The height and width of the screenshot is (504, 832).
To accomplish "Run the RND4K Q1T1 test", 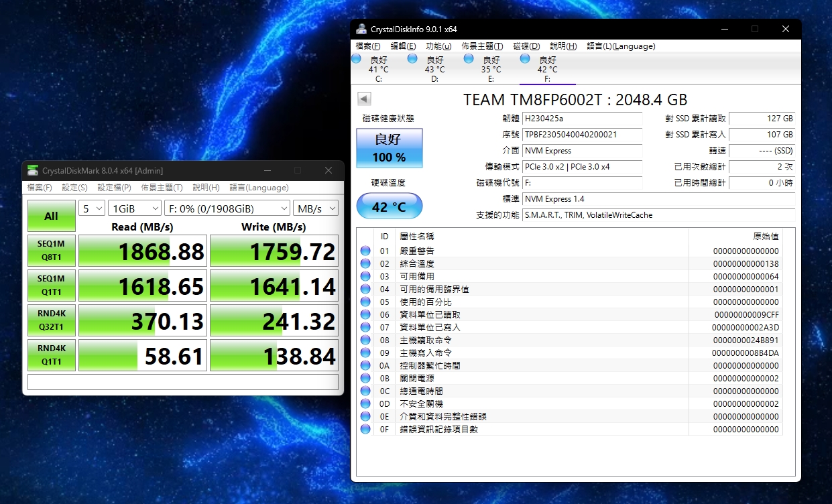I will [51, 356].
